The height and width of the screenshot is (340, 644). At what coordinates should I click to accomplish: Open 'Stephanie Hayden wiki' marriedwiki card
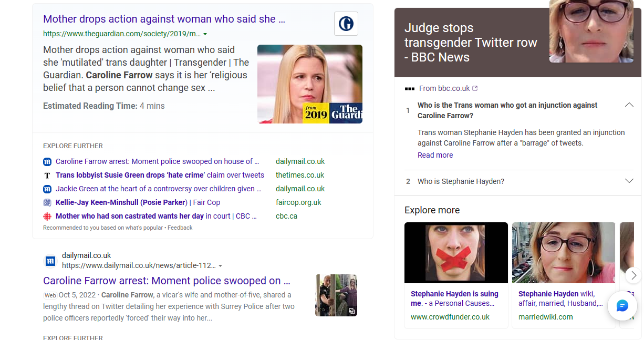[x=562, y=298]
